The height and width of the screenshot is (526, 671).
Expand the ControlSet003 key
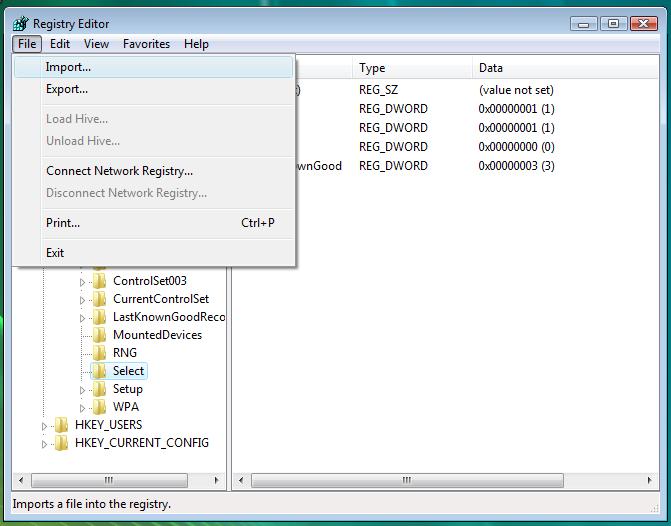(82, 282)
